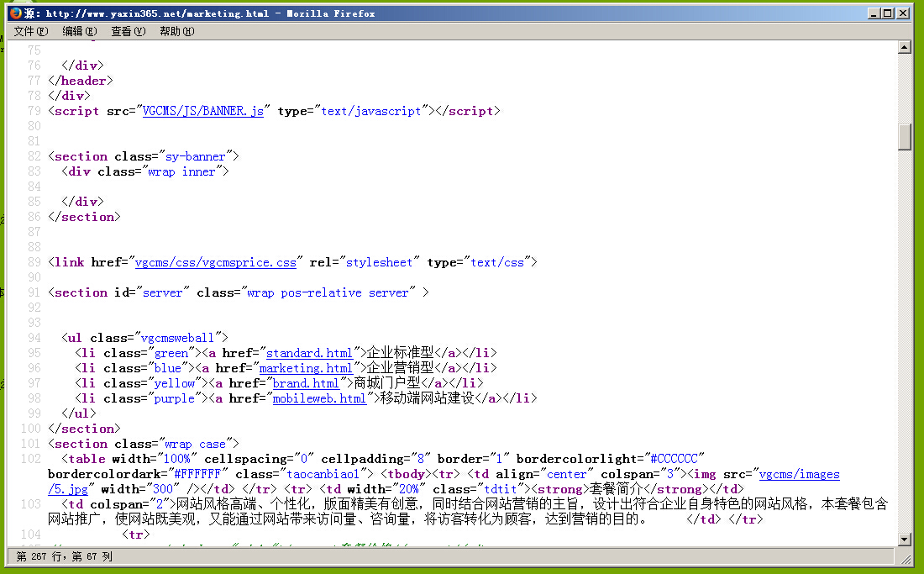Maximize the source viewer window
This screenshot has height=574, width=924.
tap(888, 13)
